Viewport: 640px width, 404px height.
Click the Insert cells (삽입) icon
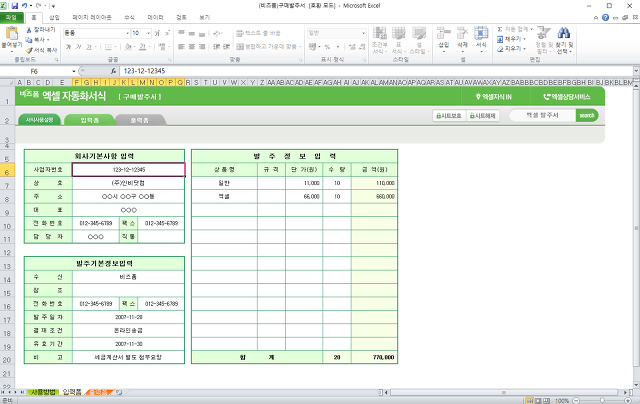point(443,33)
